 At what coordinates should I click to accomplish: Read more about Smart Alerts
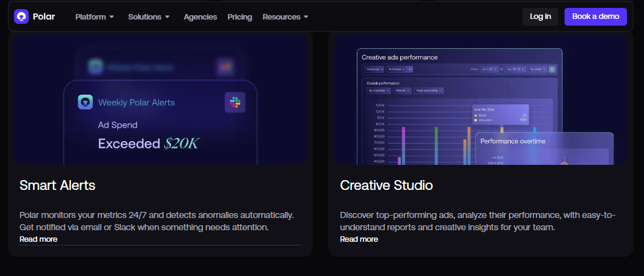tap(38, 239)
